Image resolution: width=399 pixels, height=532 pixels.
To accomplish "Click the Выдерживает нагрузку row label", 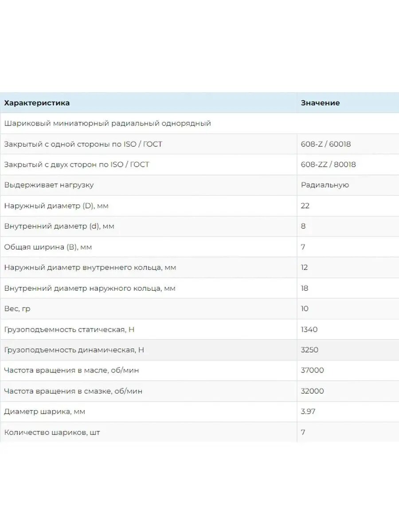I will click(x=49, y=185).
